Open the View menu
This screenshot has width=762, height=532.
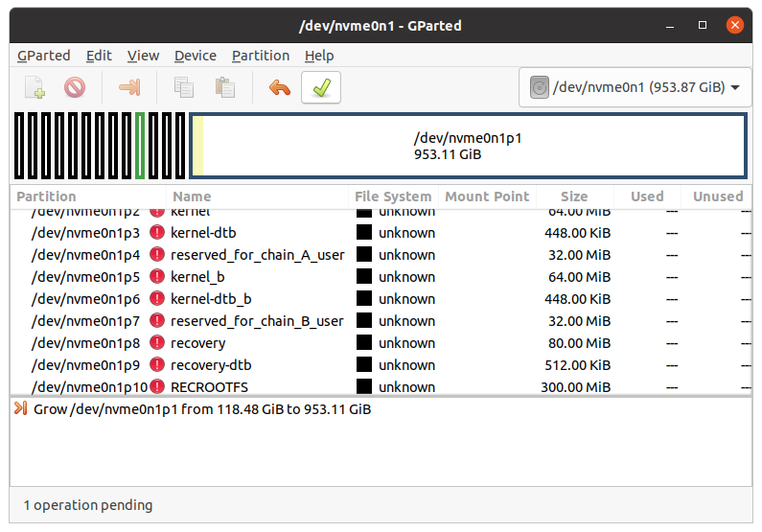143,56
